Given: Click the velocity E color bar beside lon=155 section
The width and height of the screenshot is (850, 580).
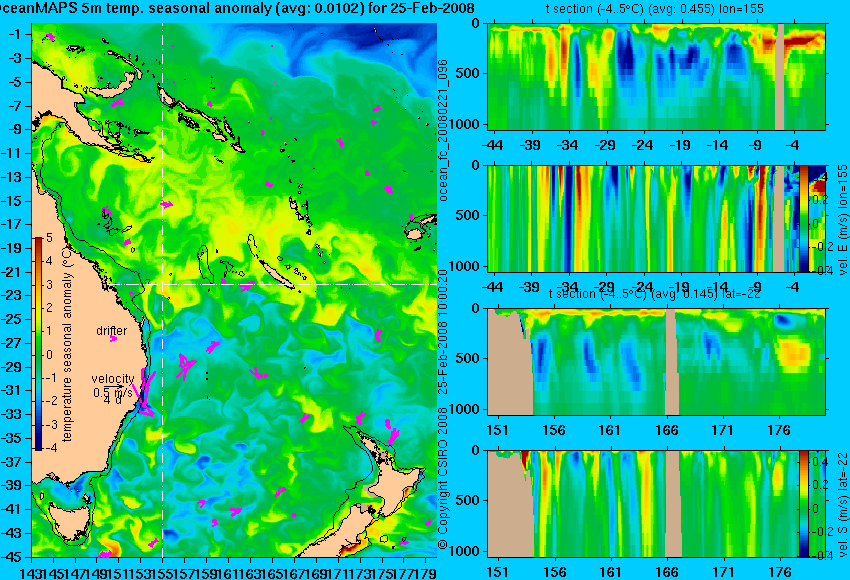Looking at the screenshot, I should coord(804,218).
